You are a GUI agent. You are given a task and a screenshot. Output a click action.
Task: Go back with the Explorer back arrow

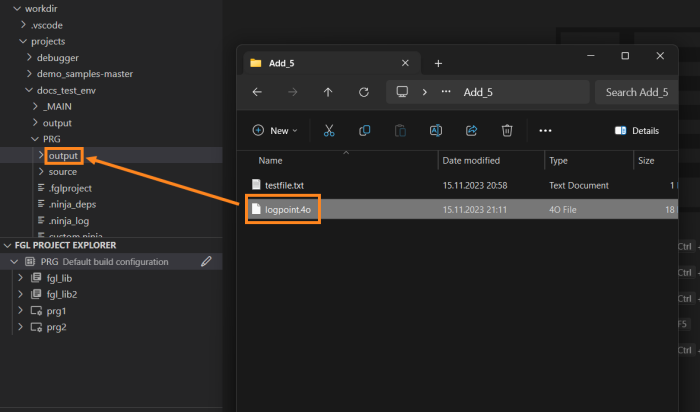[257, 92]
